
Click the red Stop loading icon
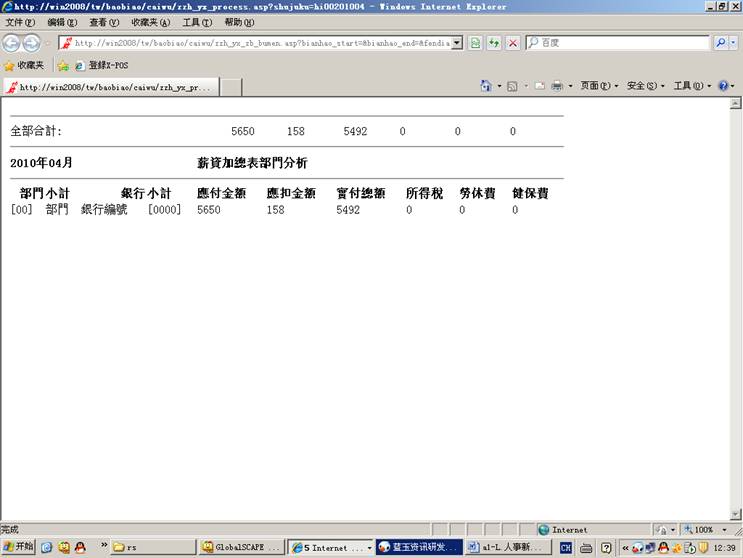(513, 43)
